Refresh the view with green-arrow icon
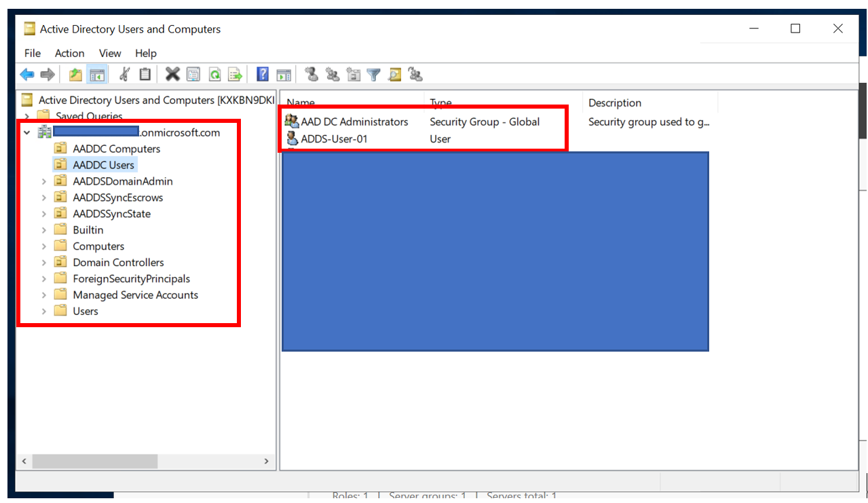Screen dimensions: 868x503 (214, 75)
